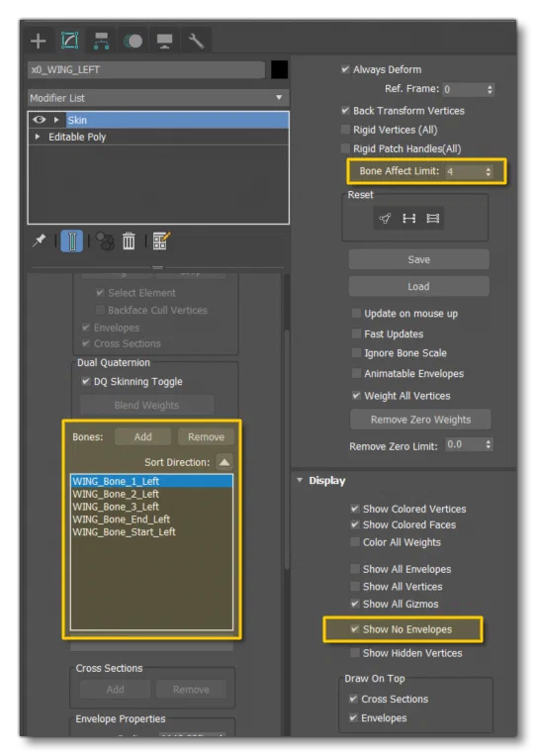Click the Ref. Frame spinner arrows
Image resolution: width=536 pixels, height=756 pixels.
(x=490, y=90)
